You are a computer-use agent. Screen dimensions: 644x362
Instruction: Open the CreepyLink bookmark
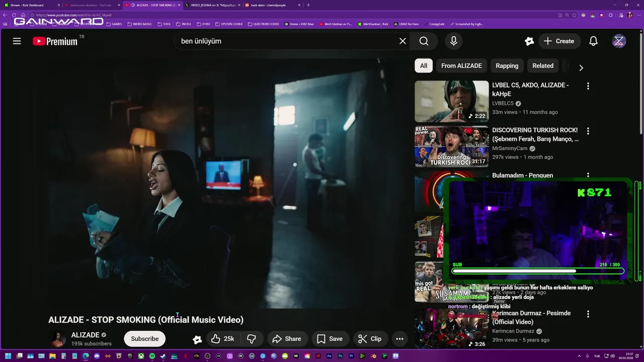click(x=434, y=24)
